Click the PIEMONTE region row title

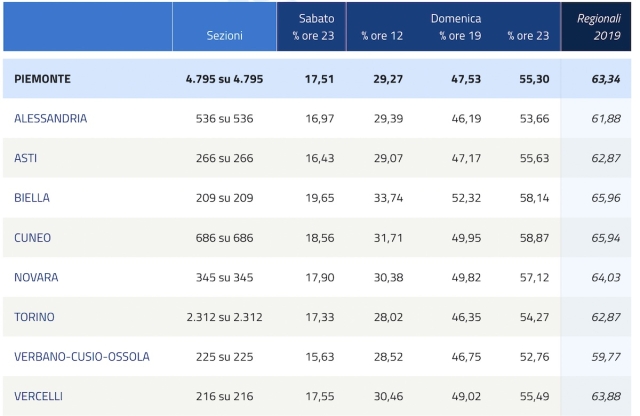pos(43,78)
